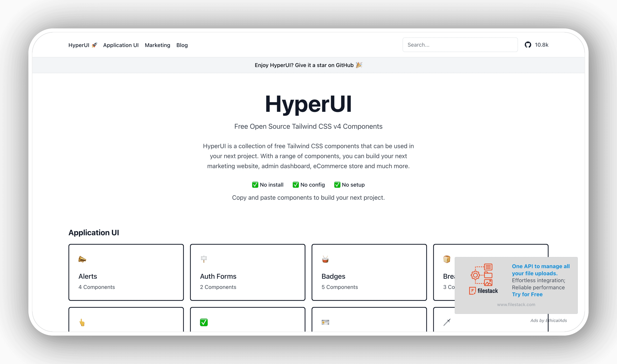Click the Filestack logo in the ad

(483, 279)
